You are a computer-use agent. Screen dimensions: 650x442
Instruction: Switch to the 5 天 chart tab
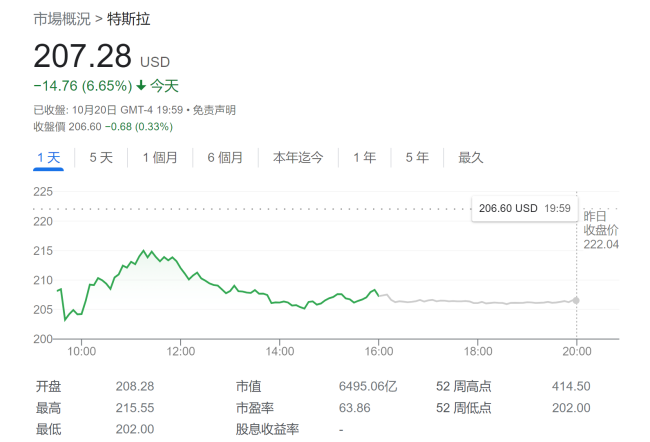click(x=101, y=158)
